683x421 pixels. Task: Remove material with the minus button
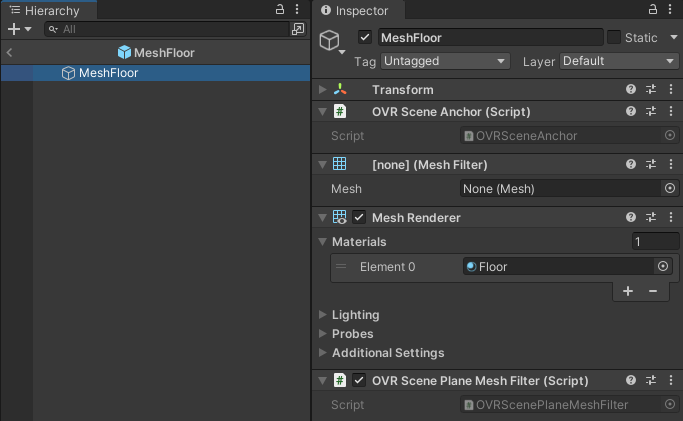pos(653,291)
